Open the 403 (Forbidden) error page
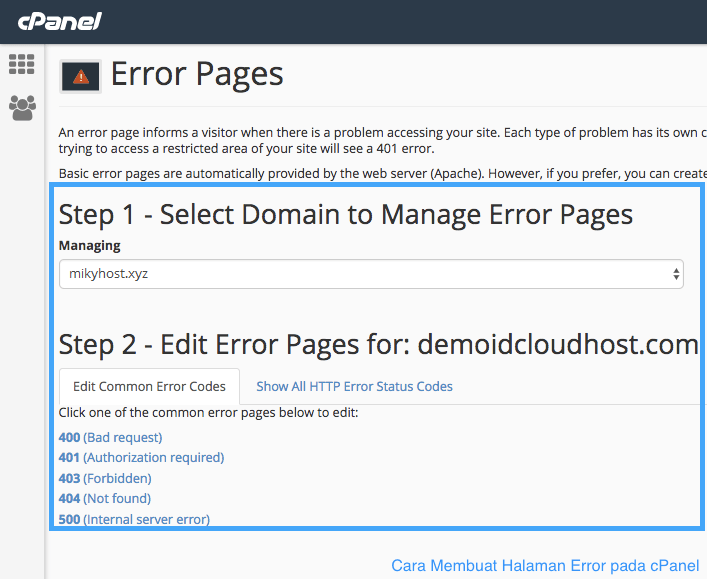The height and width of the screenshot is (579, 707). tap(105, 478)
